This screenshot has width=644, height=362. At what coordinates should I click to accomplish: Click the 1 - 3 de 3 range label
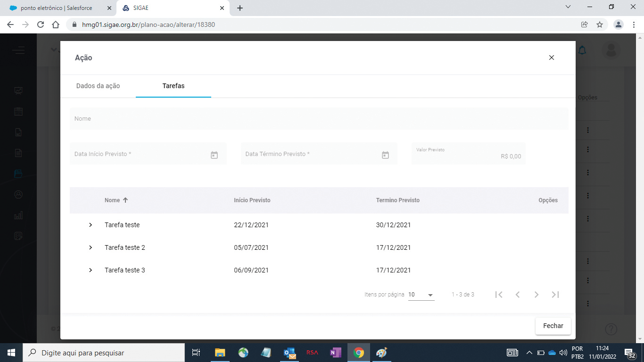click(x=463, y=295)
